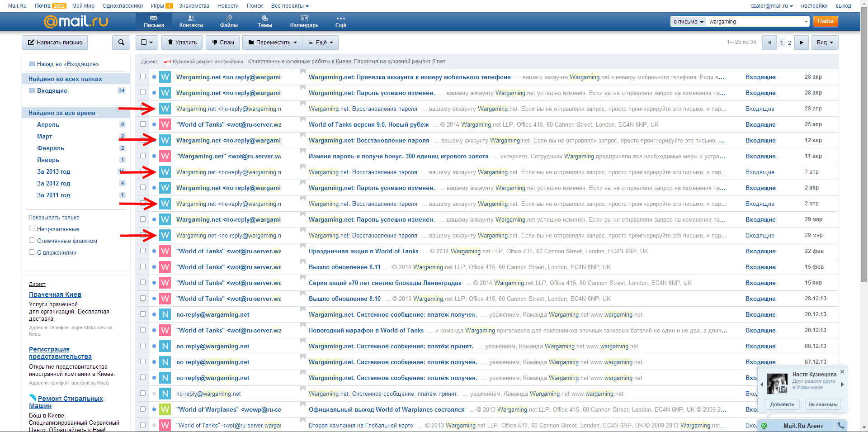Image resolution: width=868 pixels, height=432 pixels.
Task: Open the 'в письме' search scope dropdown
Action: 688,22
